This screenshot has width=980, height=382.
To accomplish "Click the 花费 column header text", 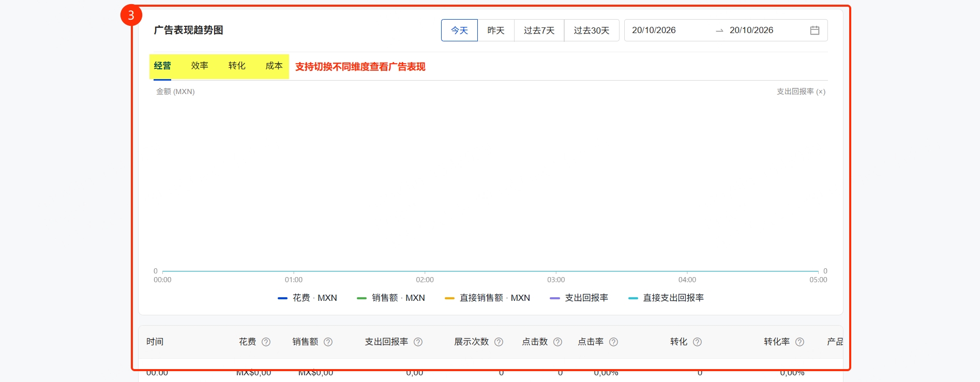I will 247,342.
